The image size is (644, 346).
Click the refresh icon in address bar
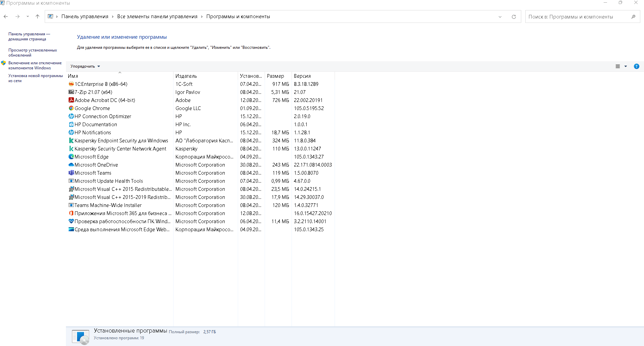click(514, 17)
